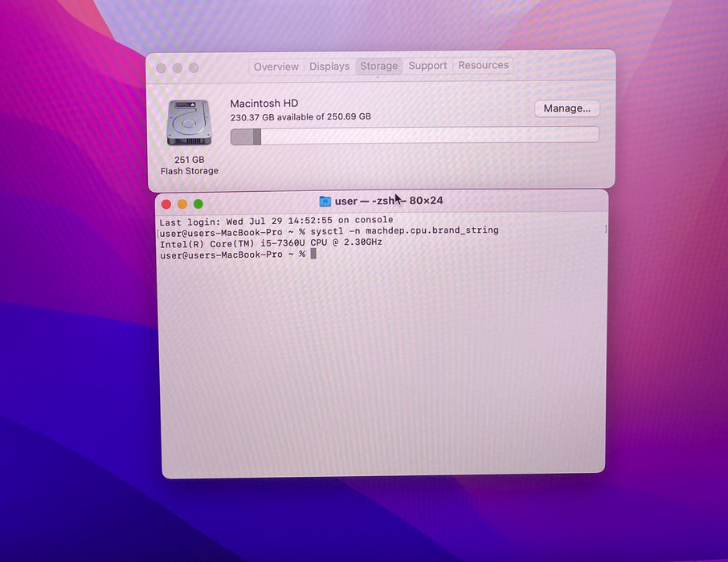Switch to the Overview tab
The height and width of the screenshot is (562, 728).
[276, 67]
